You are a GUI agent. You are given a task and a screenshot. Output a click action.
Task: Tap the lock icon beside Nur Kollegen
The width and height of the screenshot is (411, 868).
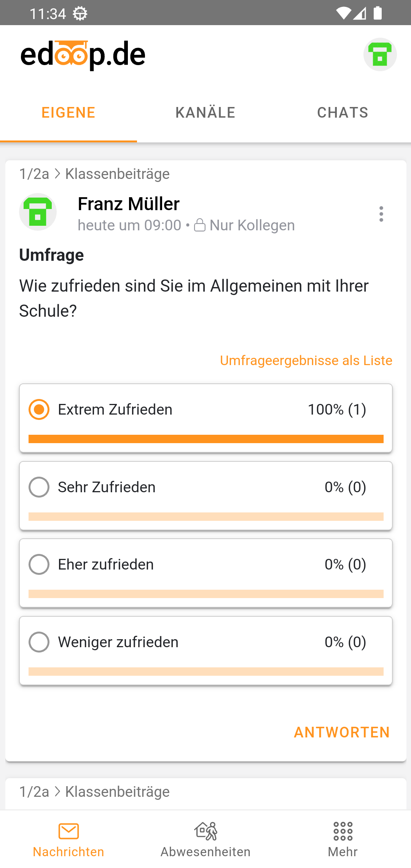pos(200,225)
